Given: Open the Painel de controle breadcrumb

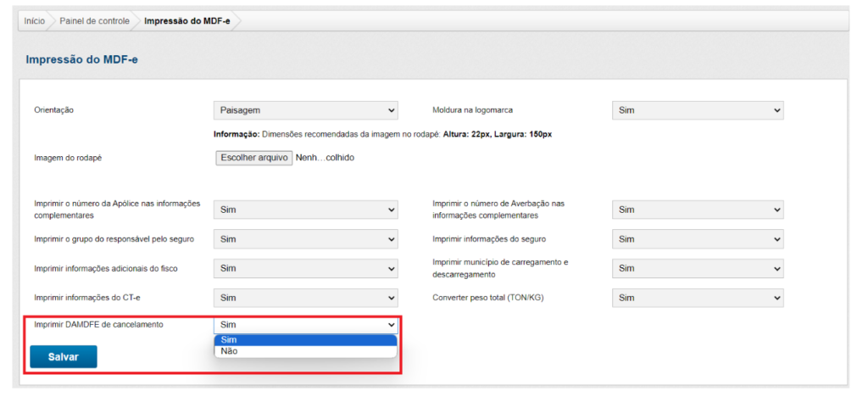Looking at the screenshot, I should click(x=94, y=20).
